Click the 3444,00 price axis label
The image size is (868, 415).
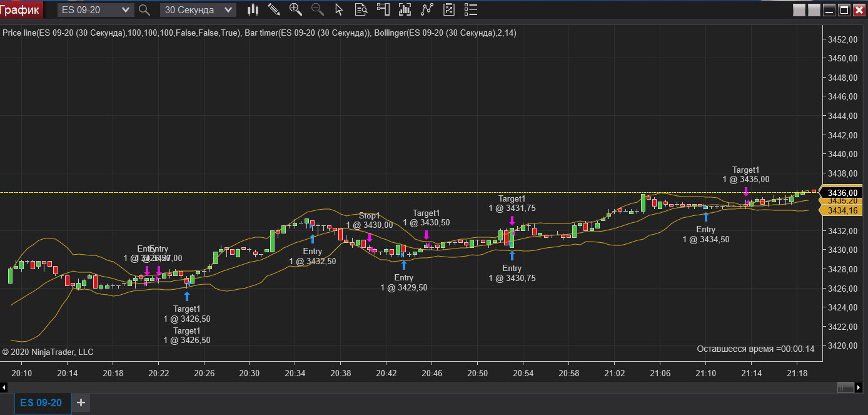(842, 116)
